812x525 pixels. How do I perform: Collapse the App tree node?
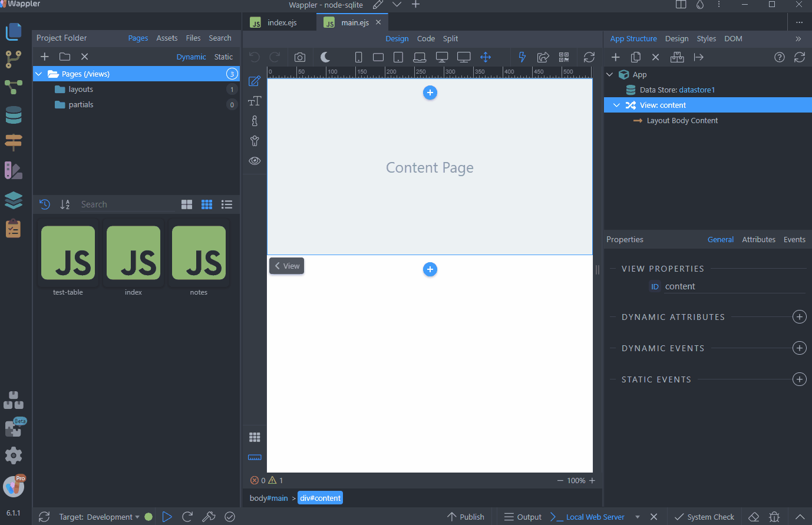(610, 75)
